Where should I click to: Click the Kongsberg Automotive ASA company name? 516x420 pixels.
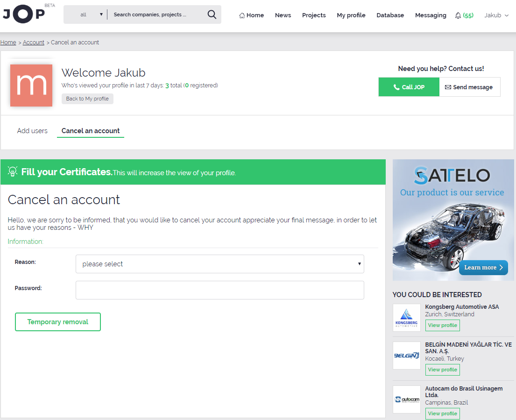click(462, 307)
